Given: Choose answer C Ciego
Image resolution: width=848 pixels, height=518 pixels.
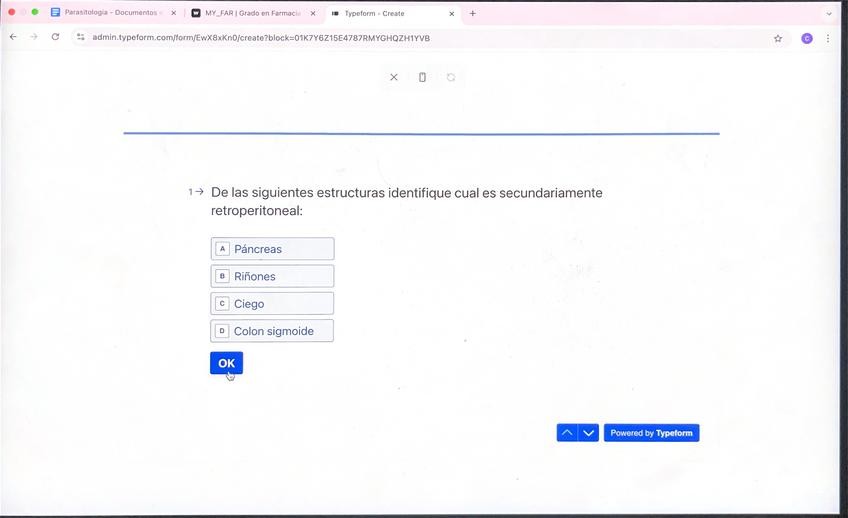Looking at the screenshot, I should (272, 303).
